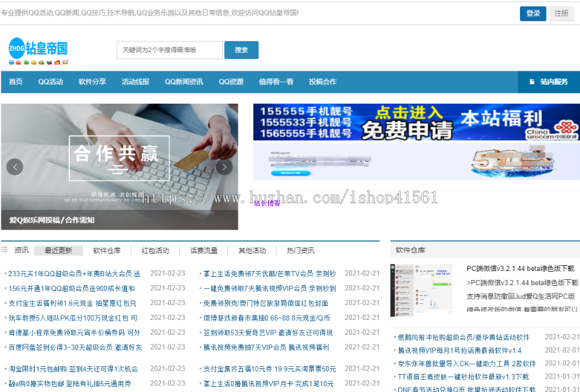Click the 站长博客 link
Viewport: 580px width, 392px height.
[x=266, y=203]
